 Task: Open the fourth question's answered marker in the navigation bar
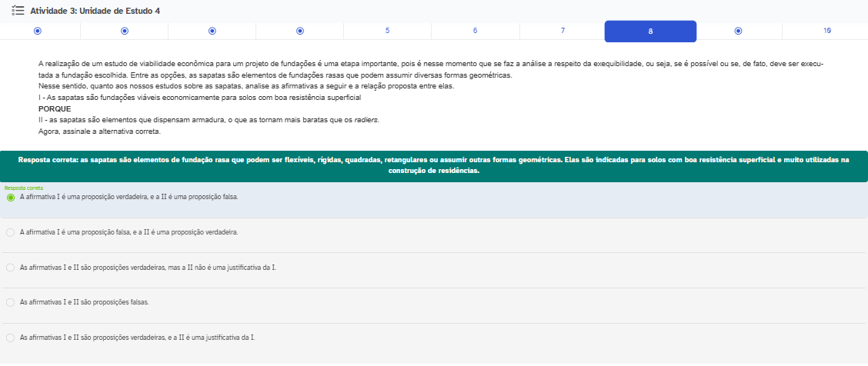click(x=300, y=31)
